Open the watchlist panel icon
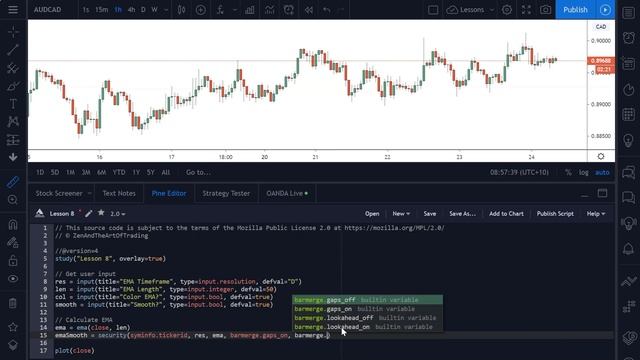Screen dimensions: 640x360 tap(629, 13)
